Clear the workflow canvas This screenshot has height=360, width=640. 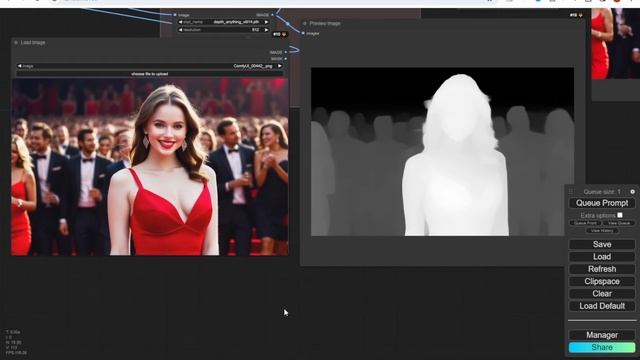click(x=602, y=293)
